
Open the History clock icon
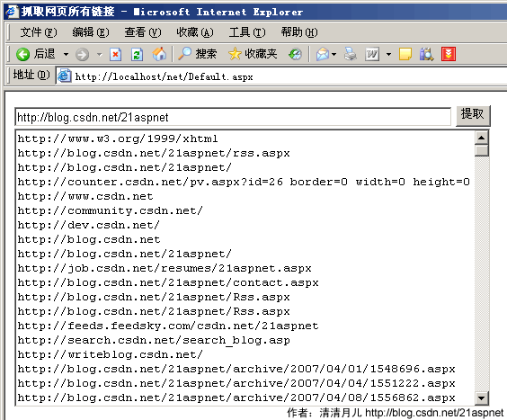[295, 54]
